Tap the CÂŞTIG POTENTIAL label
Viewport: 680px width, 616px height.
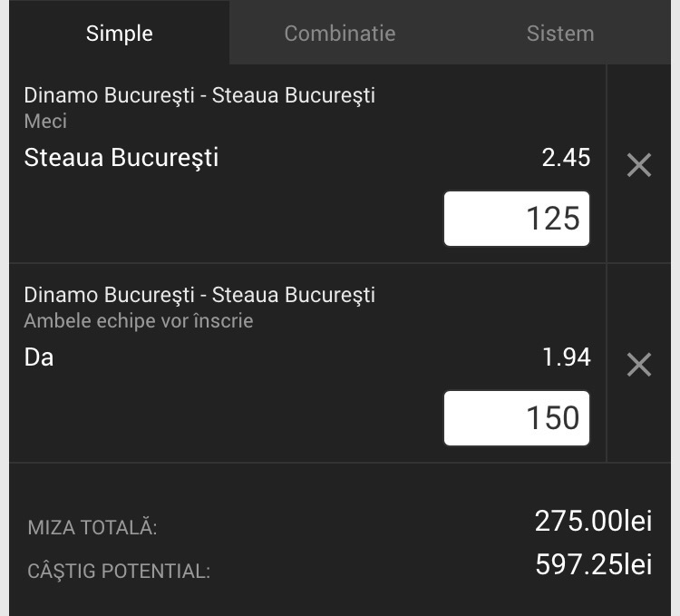(x=119, y=571)
